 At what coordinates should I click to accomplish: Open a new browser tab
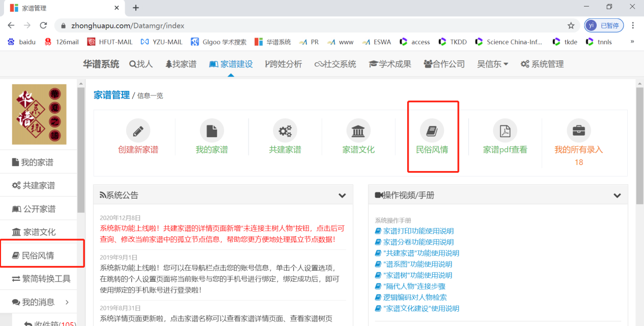136,8
